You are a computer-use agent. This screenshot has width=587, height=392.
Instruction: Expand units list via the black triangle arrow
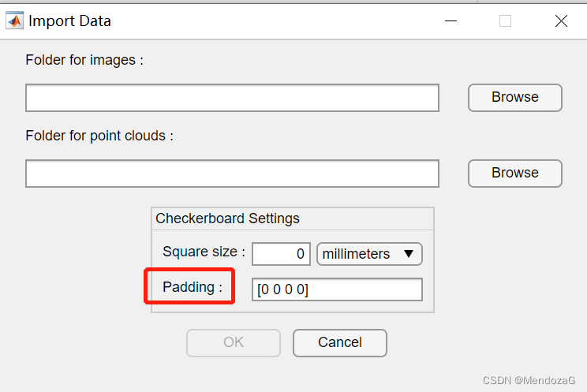(409, 254)
